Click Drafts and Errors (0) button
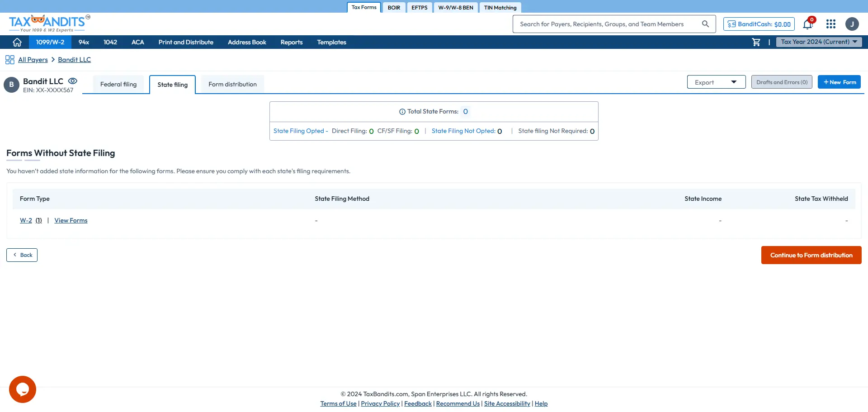 (782, 82)
